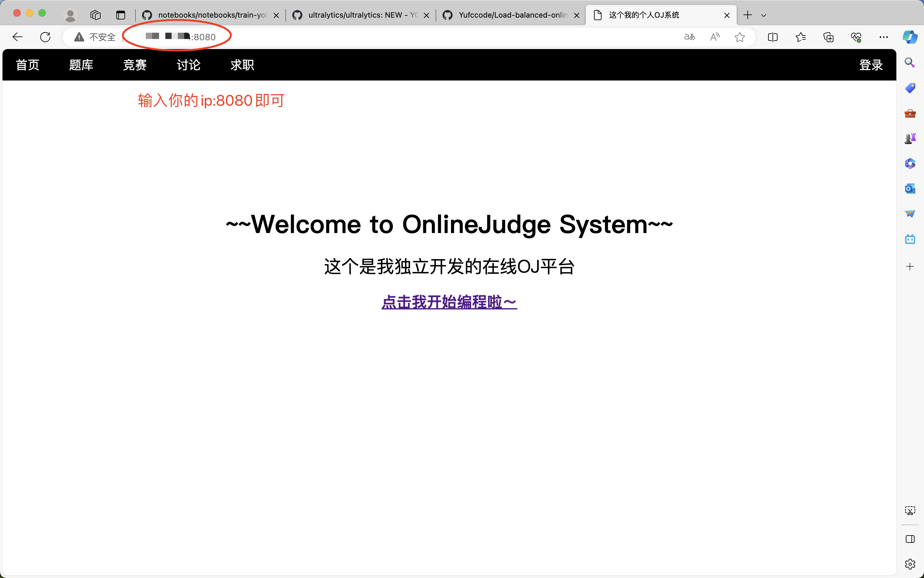The width and height of the screenshot is (924, 578).
Task: Toggle favorite star for this page
Action: point(740,37)
